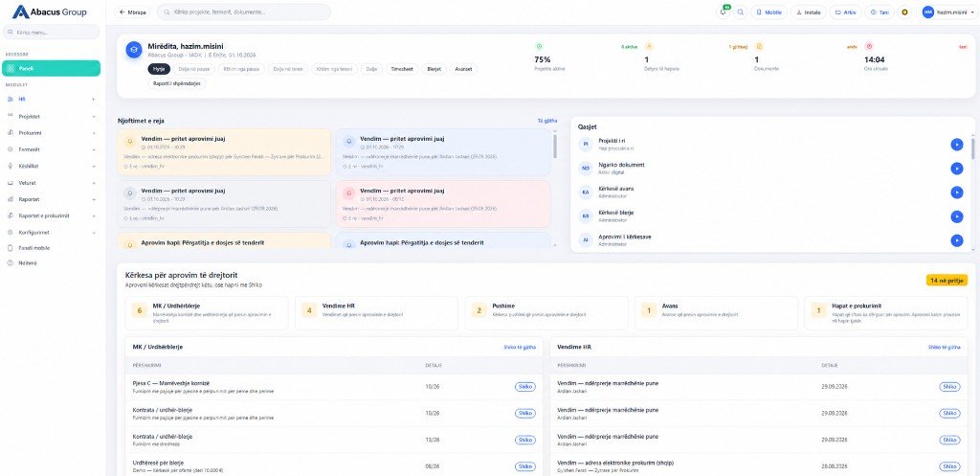Click the person icon above Detyra të hapura

pos(649,46)
